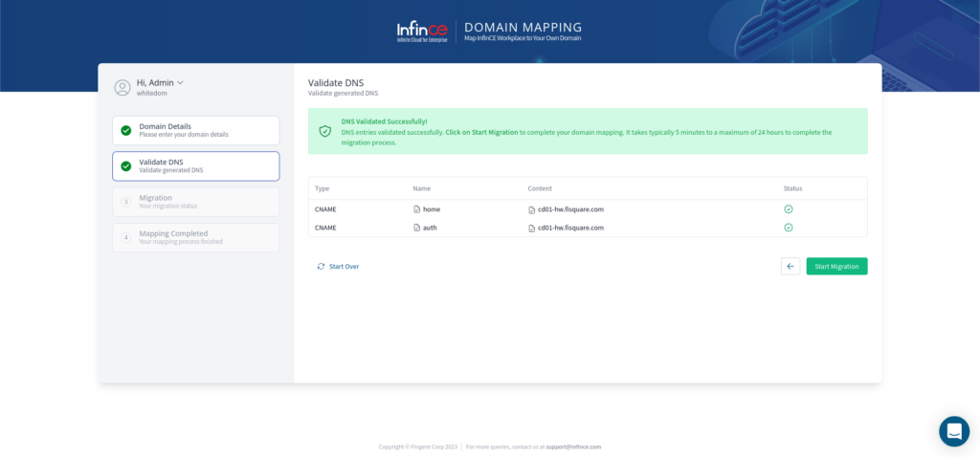Click the Status column header
The width and height of the screenshot is (980, 457).
click(x=792, y=188)
